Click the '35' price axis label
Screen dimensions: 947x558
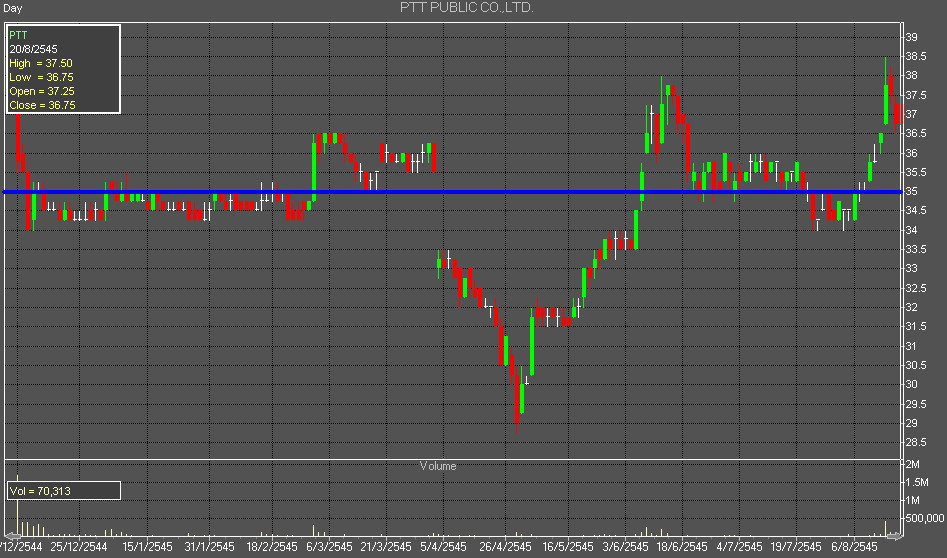click(911, 191)
